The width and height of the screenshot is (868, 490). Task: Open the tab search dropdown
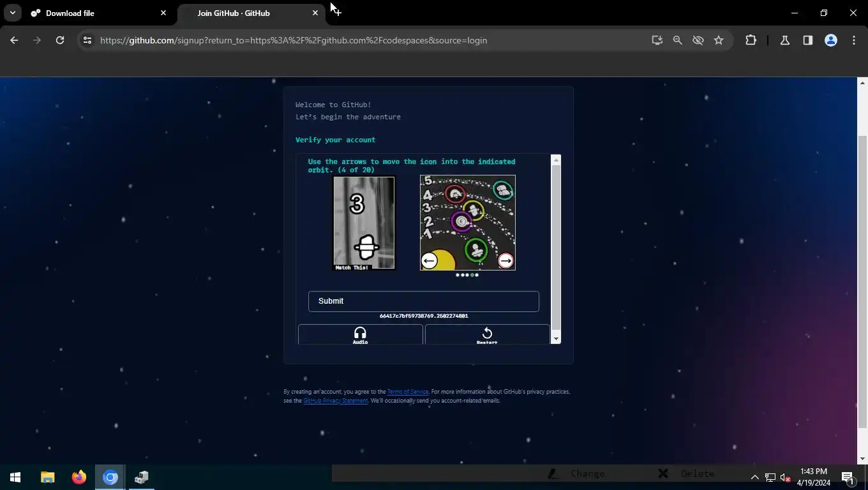(x=12, y=13)
